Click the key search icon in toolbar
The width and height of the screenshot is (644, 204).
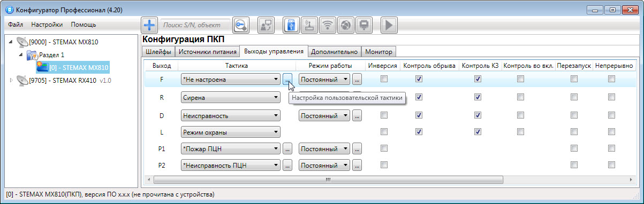(241, 25)
